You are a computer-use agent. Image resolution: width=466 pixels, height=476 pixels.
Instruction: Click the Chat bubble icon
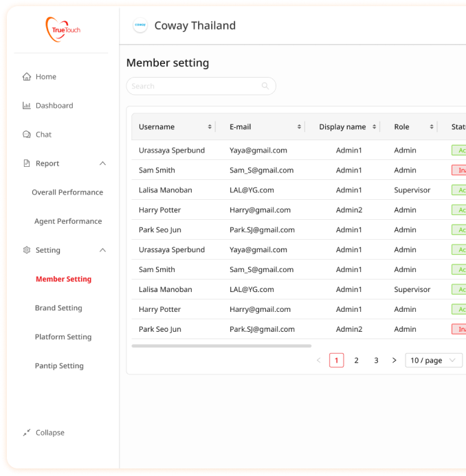point(27,135)
